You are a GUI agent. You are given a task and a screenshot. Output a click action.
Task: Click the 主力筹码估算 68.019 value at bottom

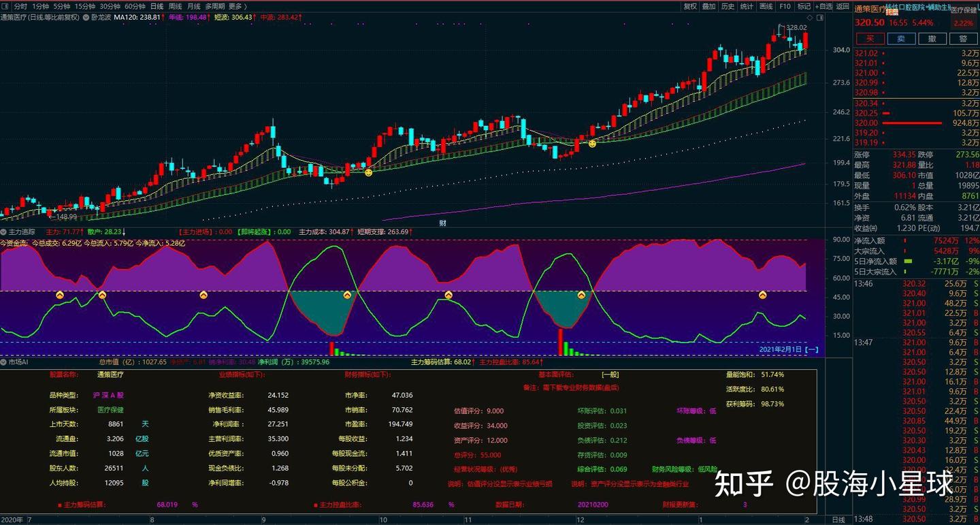pos(167,505)
